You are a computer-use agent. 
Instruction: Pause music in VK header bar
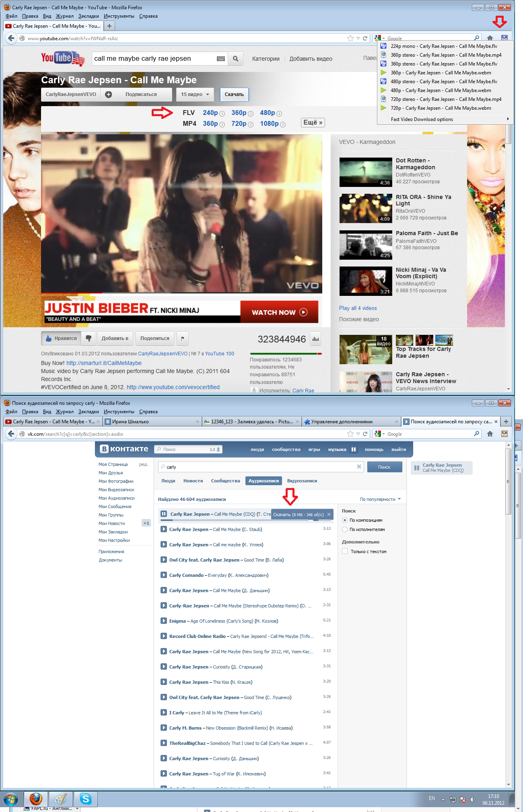[353, 449]
